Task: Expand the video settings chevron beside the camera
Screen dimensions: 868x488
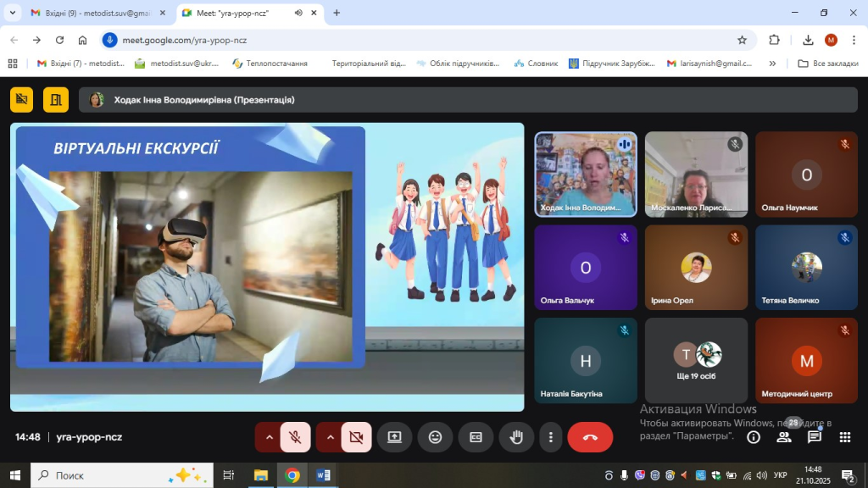Action: click(330, 437)
